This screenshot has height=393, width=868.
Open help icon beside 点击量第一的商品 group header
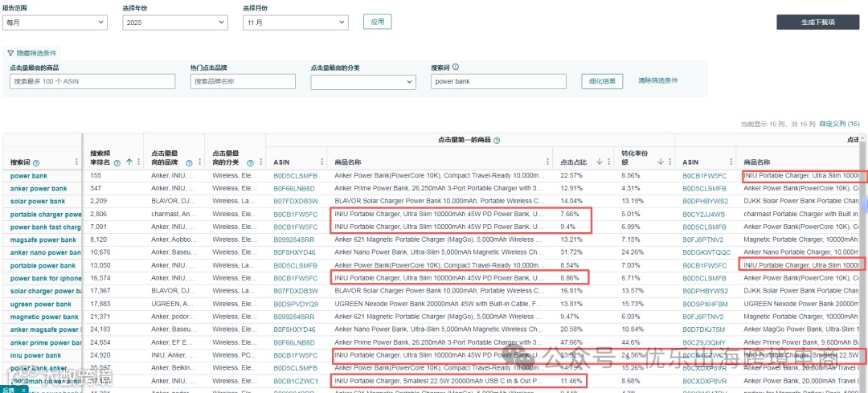497,141
